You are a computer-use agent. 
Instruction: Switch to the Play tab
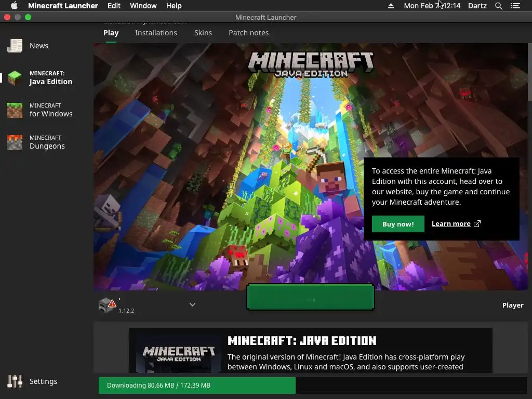click(x=111, y=33)
